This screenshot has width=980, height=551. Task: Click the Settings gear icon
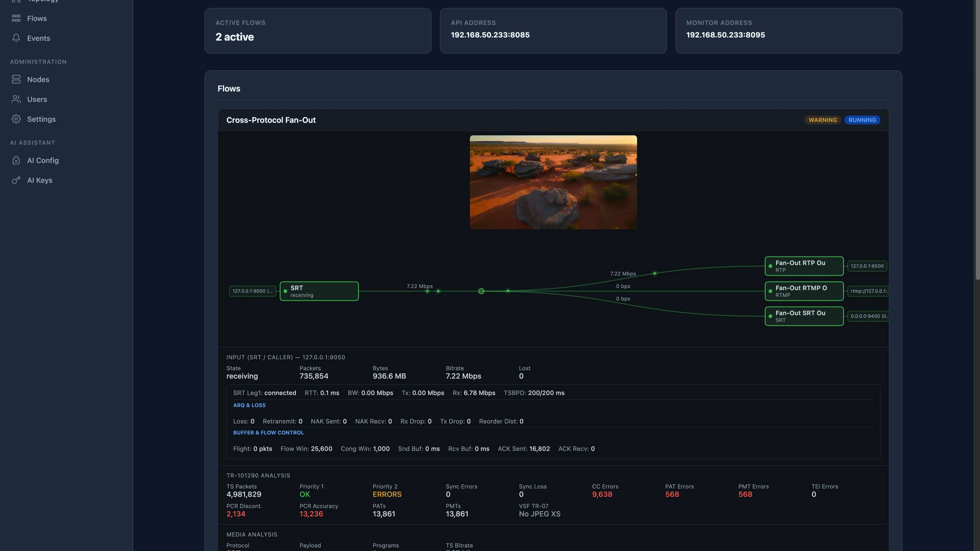click(x=16, y=119)
